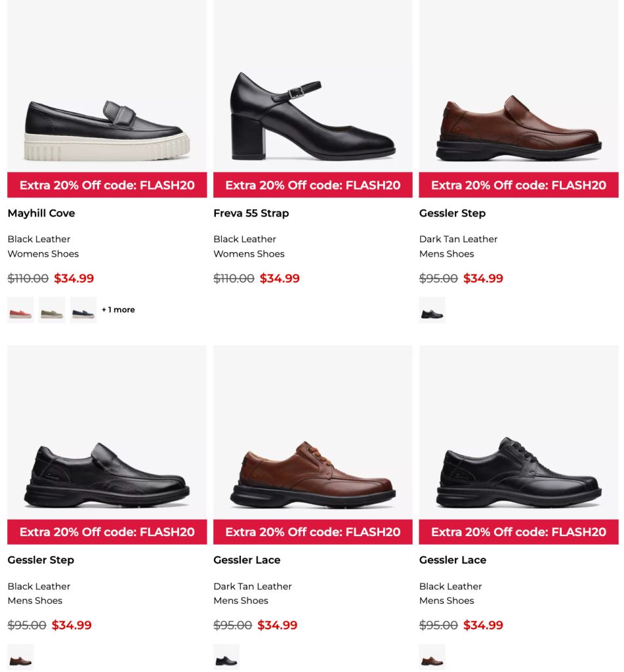624x672 pixels.
Task: Select the navy Mayhill Cove color swatch
Action: 83,310
